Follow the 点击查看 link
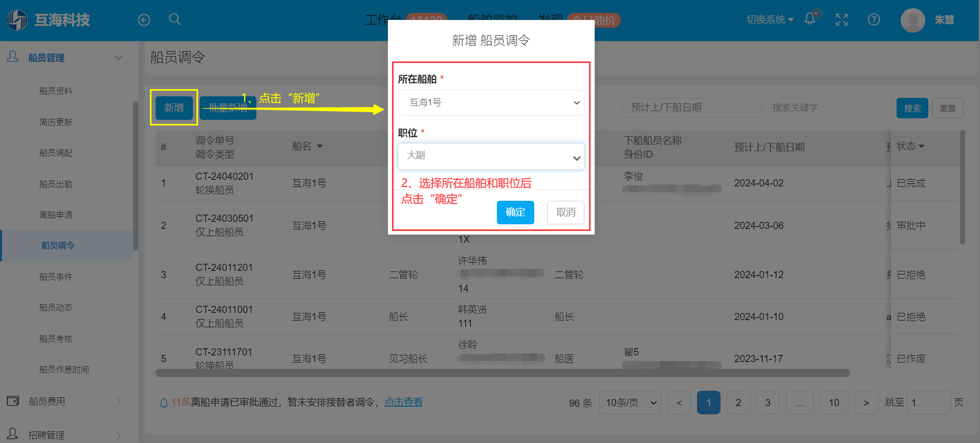The width and height of the screenshot is (980, 443). (404, 402)
